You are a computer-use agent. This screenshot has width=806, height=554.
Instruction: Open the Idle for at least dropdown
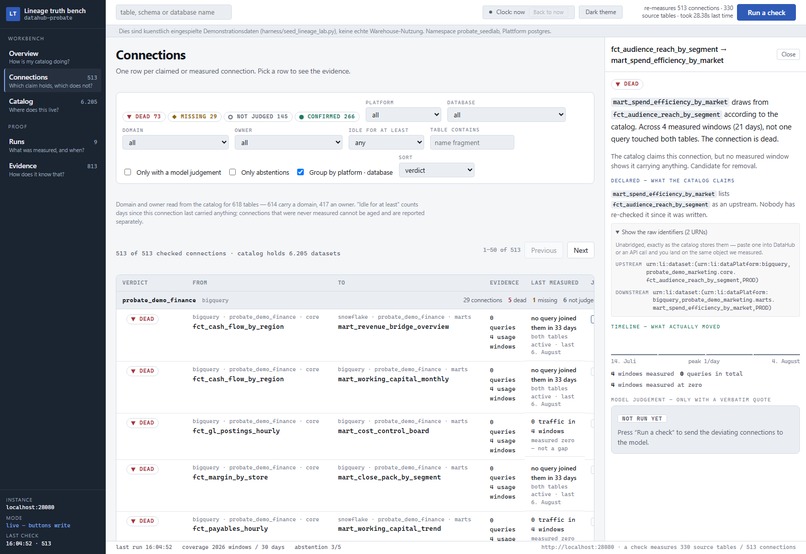[x=386, y=142]
